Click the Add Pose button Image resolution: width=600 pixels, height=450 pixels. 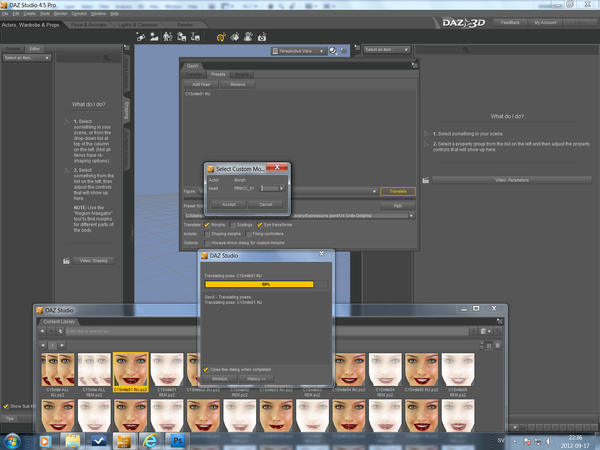(201, 85)
